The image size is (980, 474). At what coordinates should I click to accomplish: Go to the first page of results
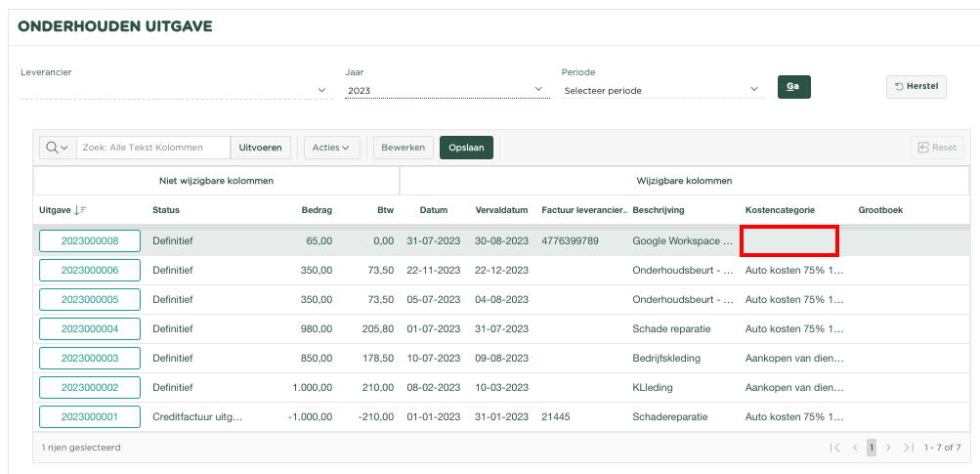tap(835, 448)
